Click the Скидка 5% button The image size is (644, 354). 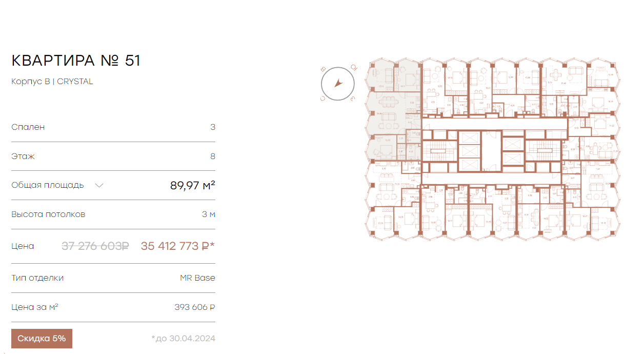[x=42, y=339]
